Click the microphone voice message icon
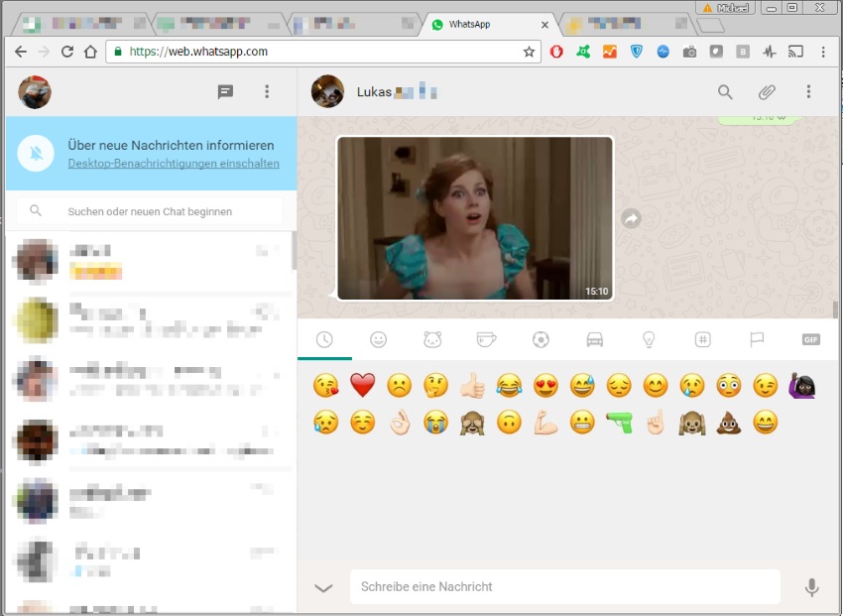This screenshot has height=616, width=843. (x=812, y=587)
